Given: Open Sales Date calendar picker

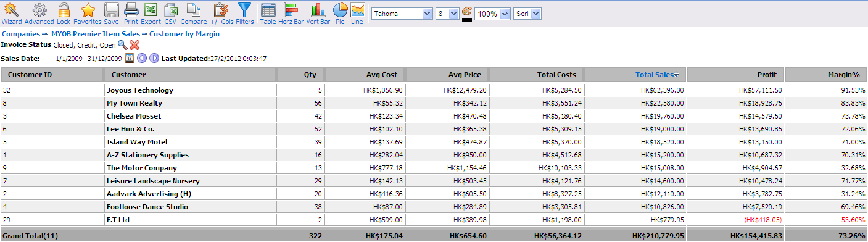Looking at the screenshot, I should (130, 58).
